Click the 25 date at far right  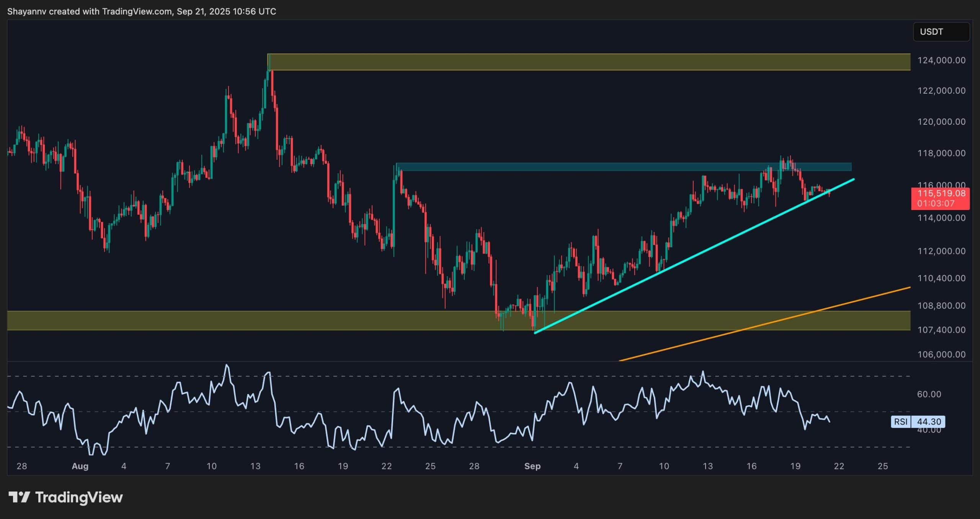pos(882,466)
